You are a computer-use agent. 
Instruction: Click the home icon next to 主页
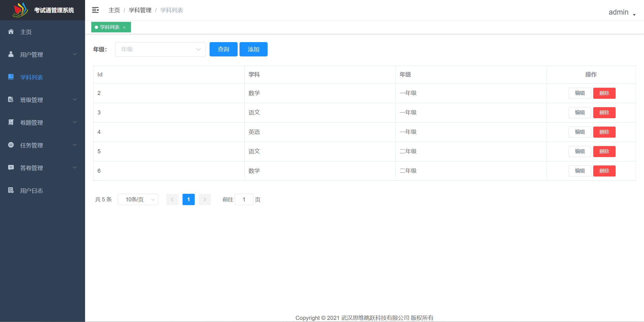pos(11,32)
